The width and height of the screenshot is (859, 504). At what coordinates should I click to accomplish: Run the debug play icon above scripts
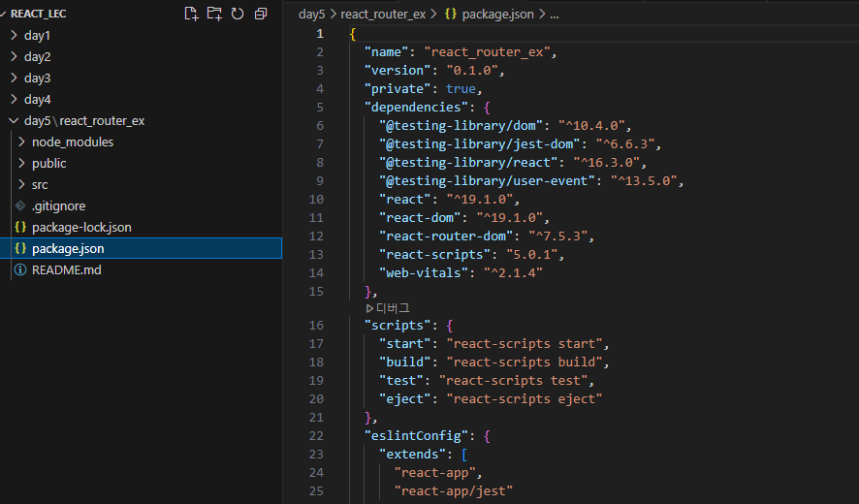pos(369,308)
